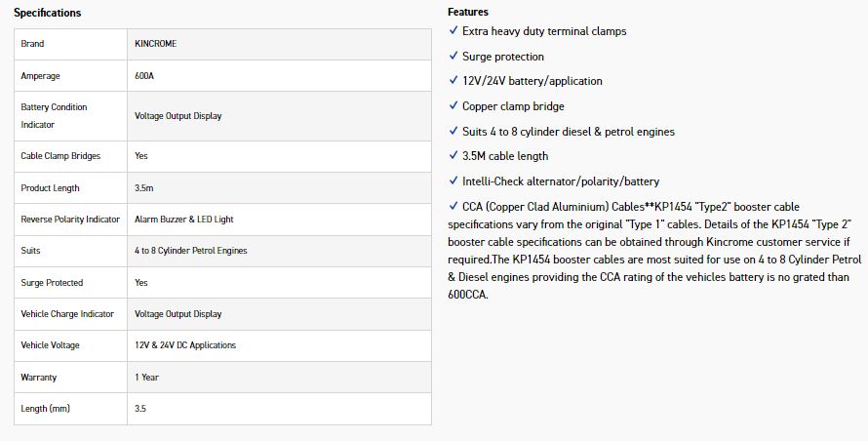Click the Cable Clamp Bridges row label

[60, 156]
